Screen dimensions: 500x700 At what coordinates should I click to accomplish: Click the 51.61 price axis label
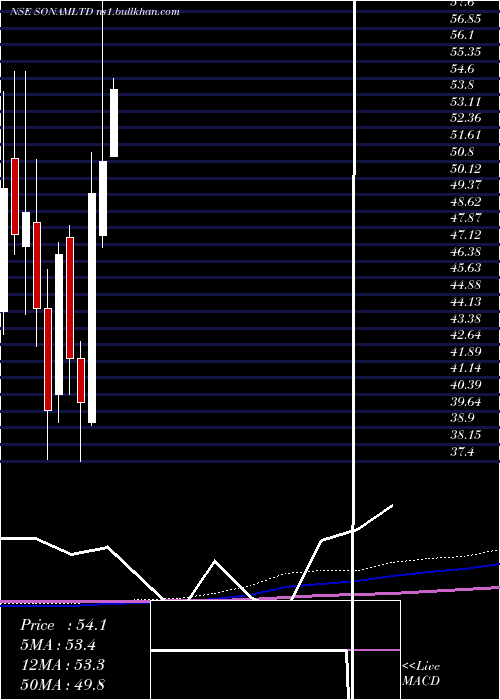pos(466,135)
